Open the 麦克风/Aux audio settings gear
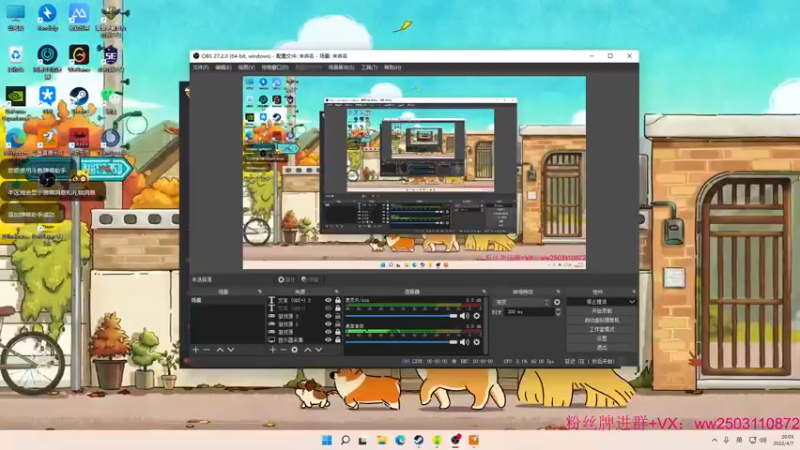This screenshot has height=450, width=800. pyautogui.click(x=477, y=316)
